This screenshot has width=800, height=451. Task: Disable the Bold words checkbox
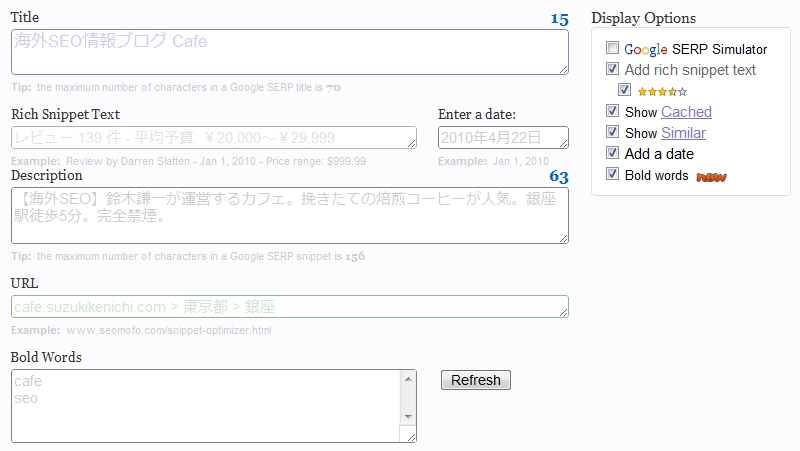[612, 173]
